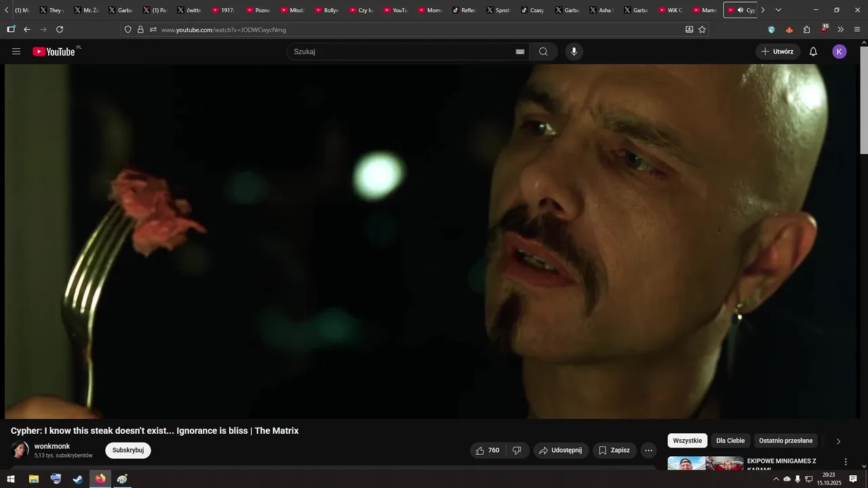Image resolution: width=868 pixels, height=488 pixels.
Task: Go to the YouTube home logo
Action: point(54,52)
